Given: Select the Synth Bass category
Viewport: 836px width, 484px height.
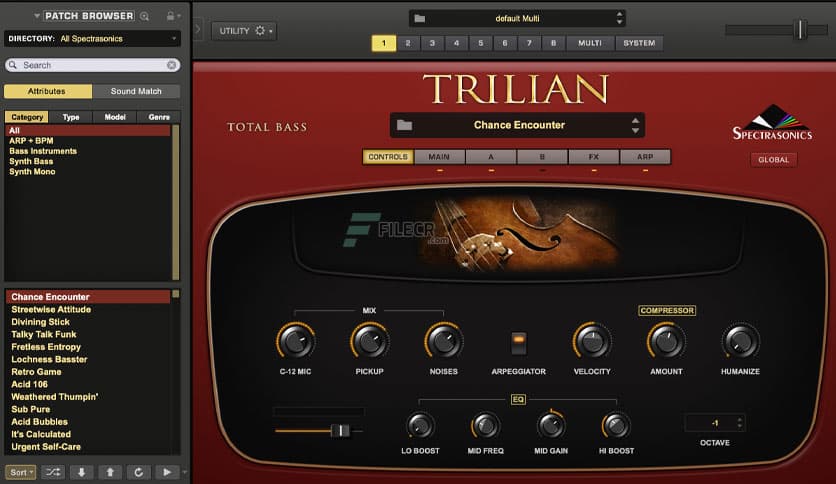Looking at the screenshot, I should (x=88, y=162).
